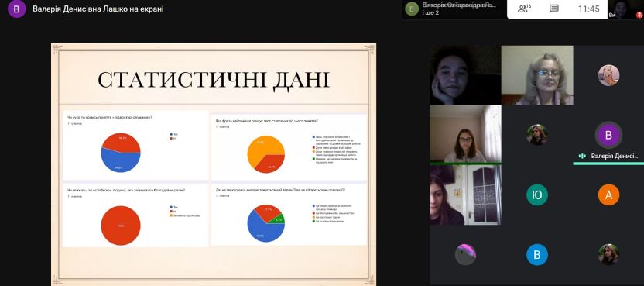This screenshot has height=286, width=644.
Task: Click the green B avatar beside 'і ще 2'
Action: [x=412, y=9]
